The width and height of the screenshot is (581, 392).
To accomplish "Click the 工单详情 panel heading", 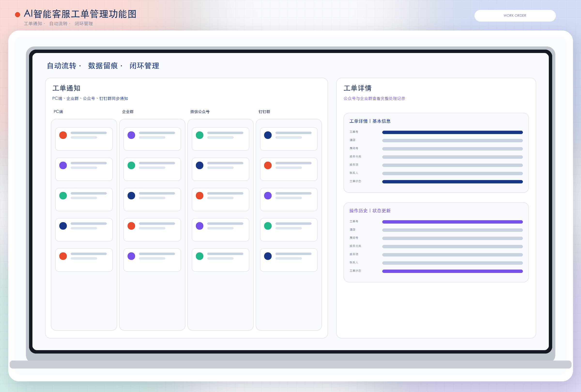I will (358, 88).
